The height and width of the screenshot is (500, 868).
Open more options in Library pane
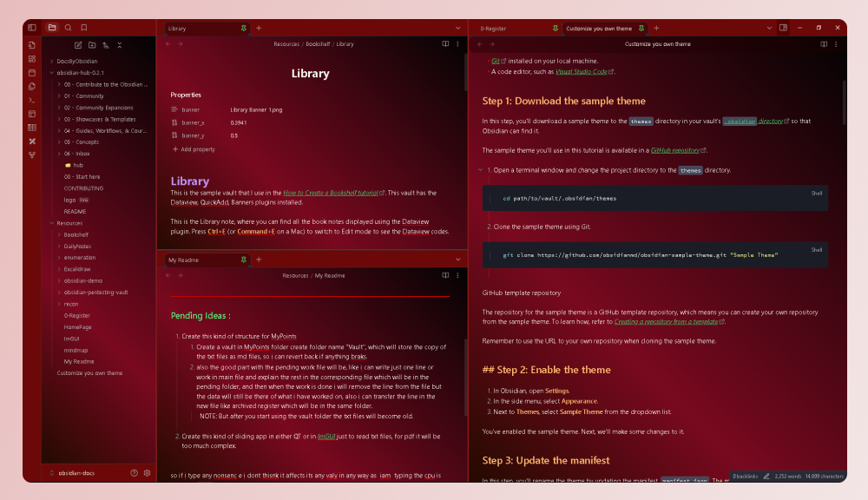457,43
